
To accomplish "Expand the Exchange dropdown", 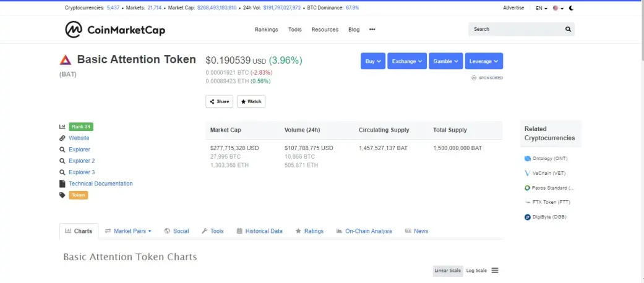I will tap(407, 61).
